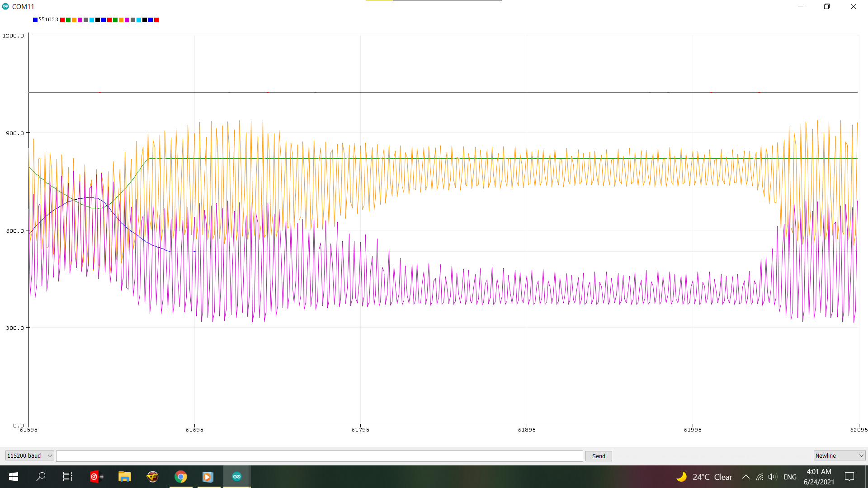868x488 pixels.
Task: Click the Send button
Action: coord(599,456)
